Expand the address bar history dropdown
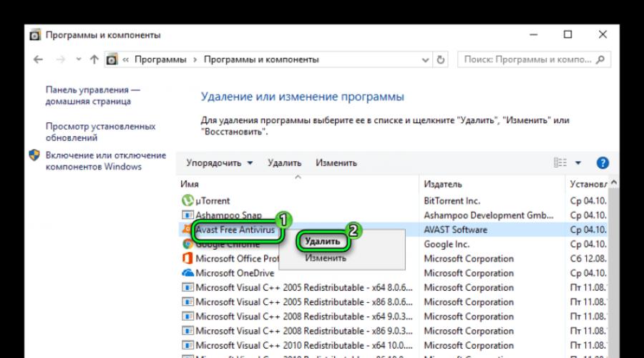This screenshot has width=644, height=358. [426, 60]
